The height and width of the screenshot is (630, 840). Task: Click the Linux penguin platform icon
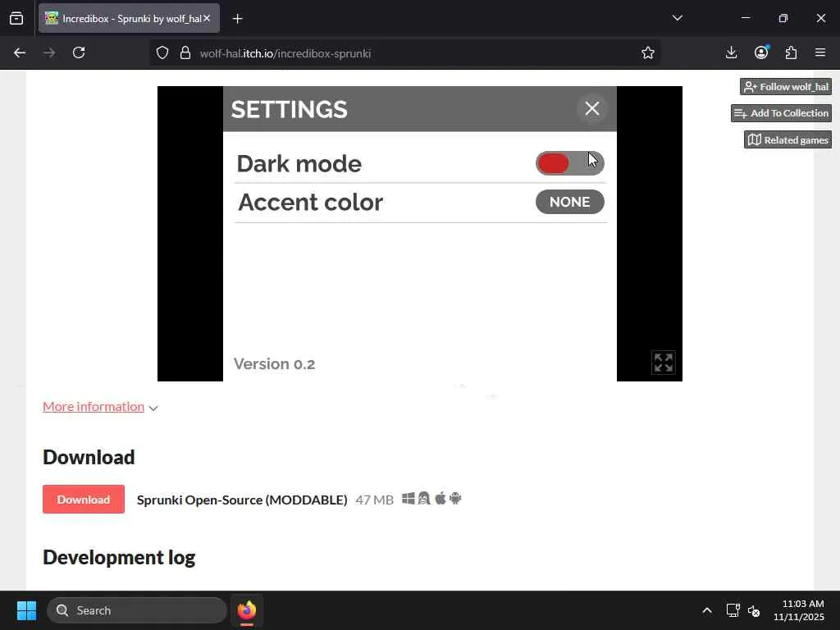(424, 499)
